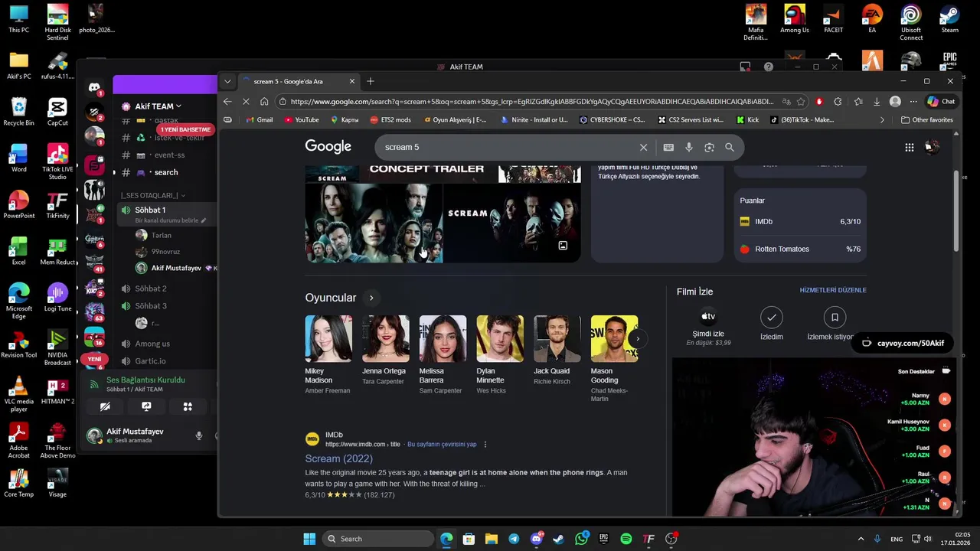Open Edge downloads icon
The width and height of the screenshot is (980, 551).
pyautogui.click(x=877, y=101)
